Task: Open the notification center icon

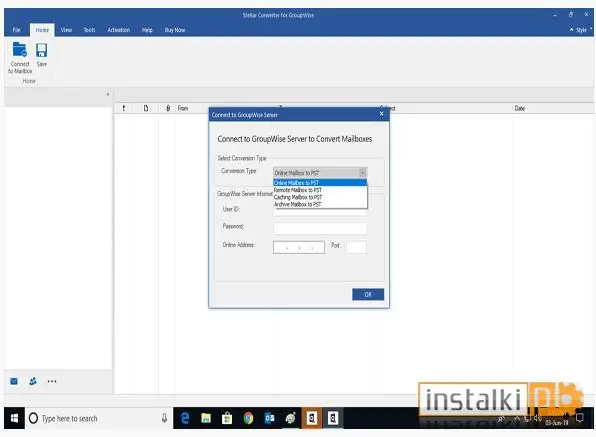Action: click(580, 418)
